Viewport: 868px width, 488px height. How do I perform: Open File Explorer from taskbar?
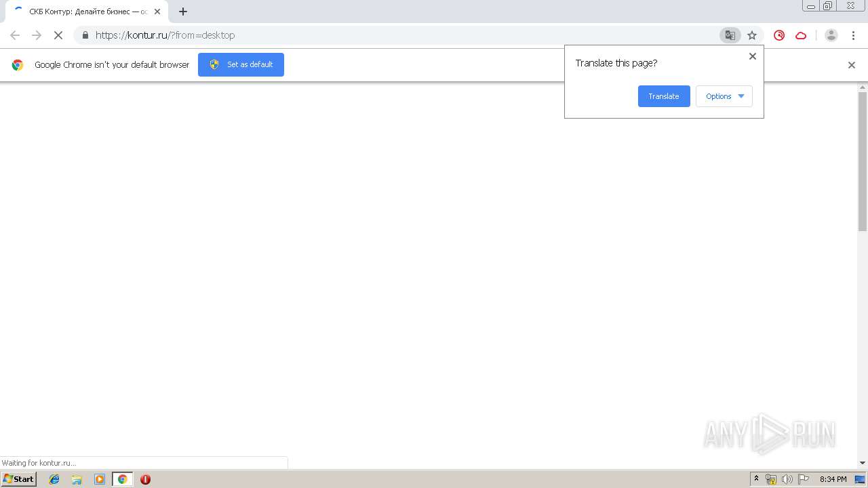(77, 479)
